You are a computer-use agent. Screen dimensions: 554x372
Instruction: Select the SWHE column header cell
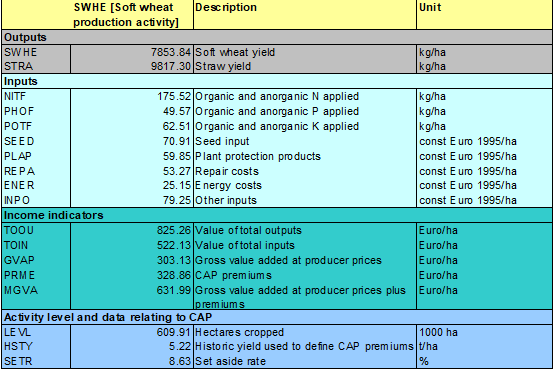tap(132, 15)
